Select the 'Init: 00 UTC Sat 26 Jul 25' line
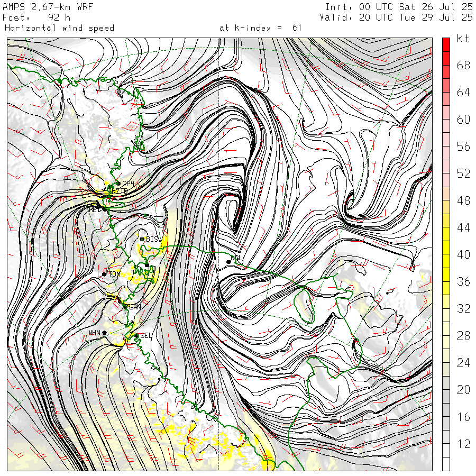 coord(399,7)
